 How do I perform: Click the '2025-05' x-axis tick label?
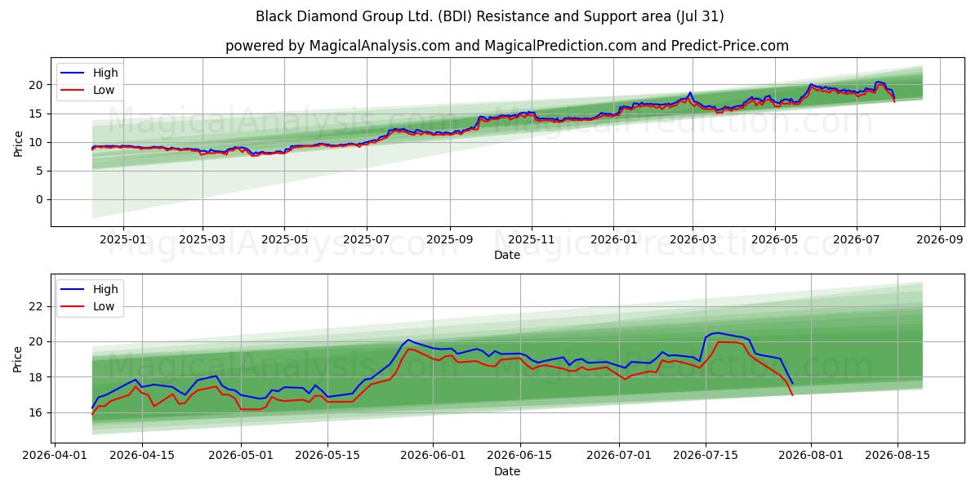284,238
